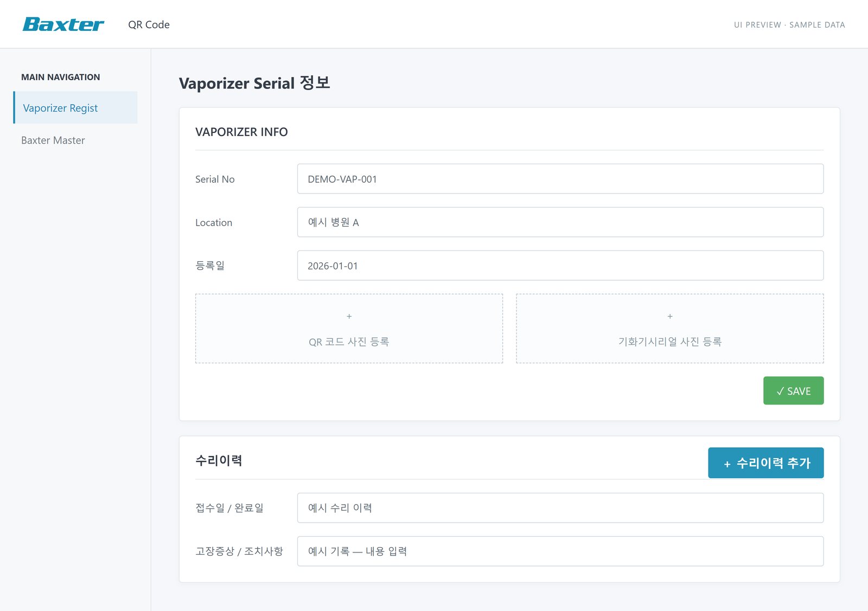The width and height of the screenshot is (868, 611).
Task: Click the 등록일 label
Action: [210, 266]
